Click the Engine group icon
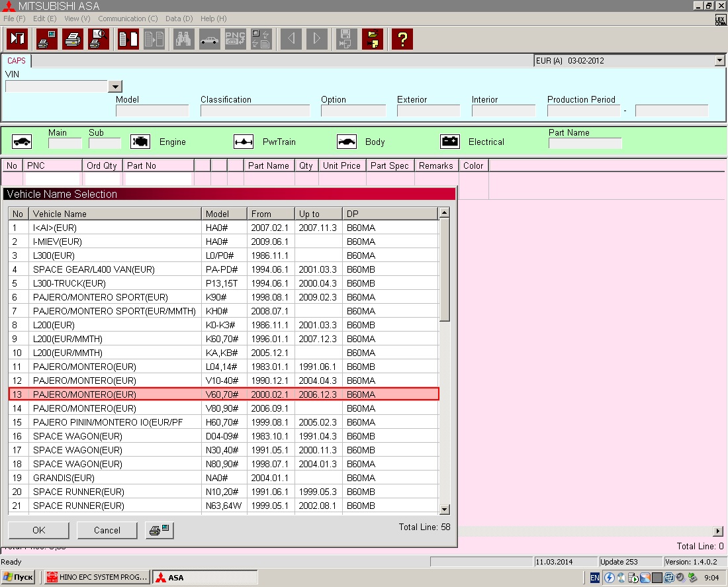 tap(140, 142)
